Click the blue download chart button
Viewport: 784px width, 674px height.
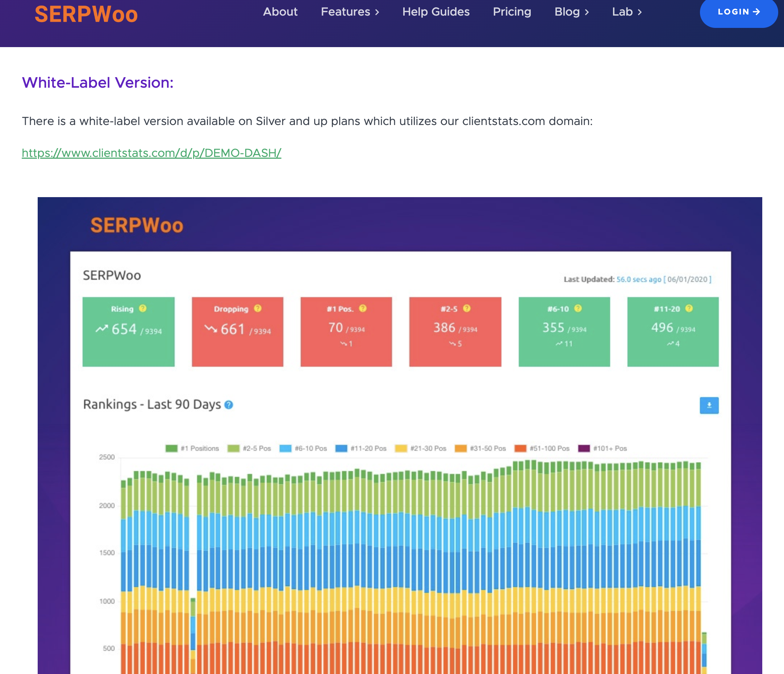point(709,405)
